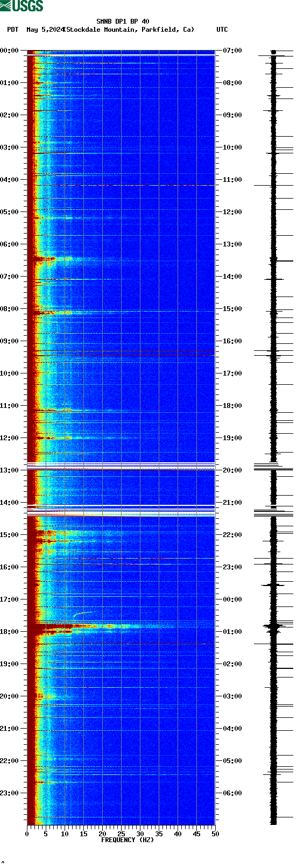Click the seismogram waveform trace on the right
297x868 pixels.
coord(273,437)
